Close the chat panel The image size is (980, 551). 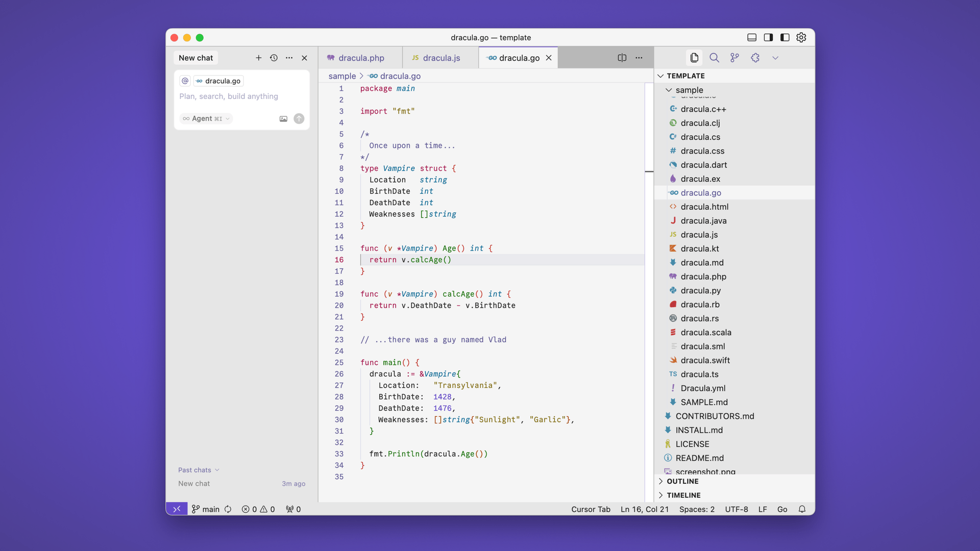(x=304, y=58)
